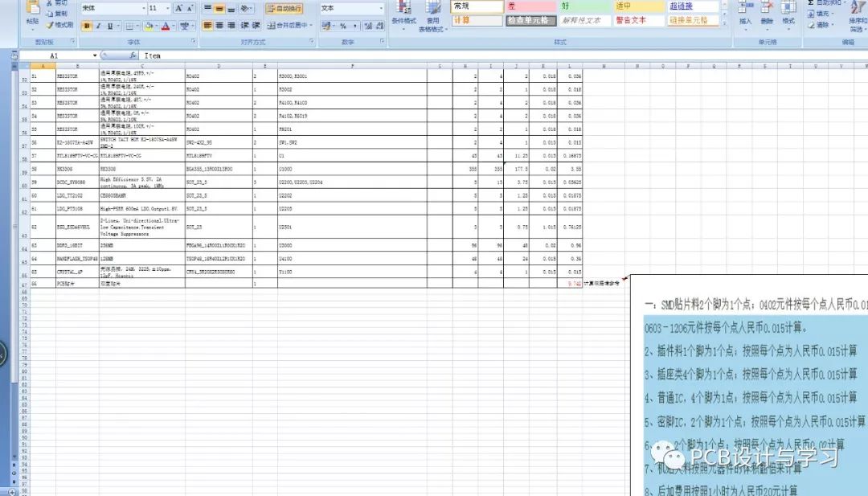This screenshot has width=868, height=496.
Task: Click the increase font size icon
Action: pyautogui.click(x=179, y=8)
